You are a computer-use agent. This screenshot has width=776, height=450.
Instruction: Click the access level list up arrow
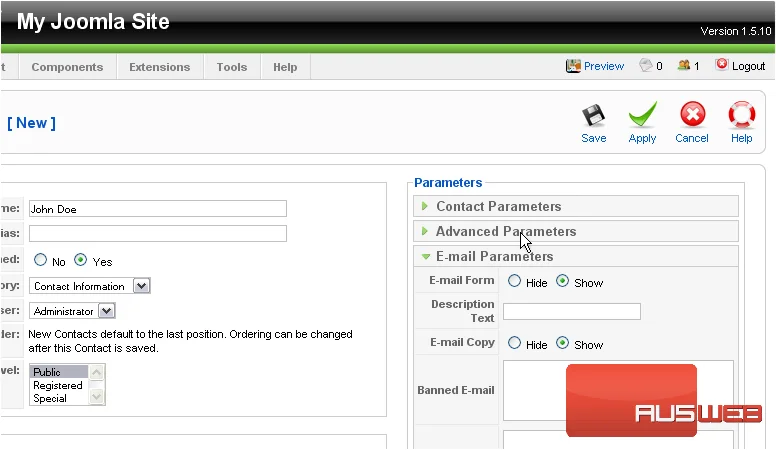pos(97,372)
